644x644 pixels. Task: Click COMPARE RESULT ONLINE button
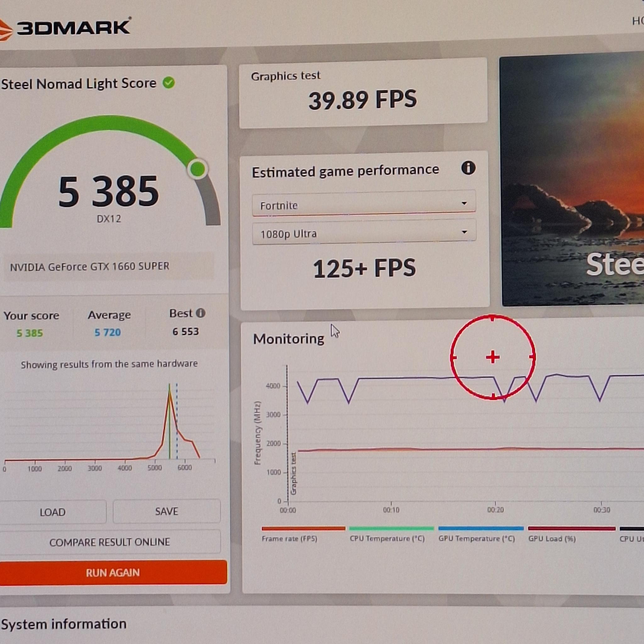tap(110, 542)
